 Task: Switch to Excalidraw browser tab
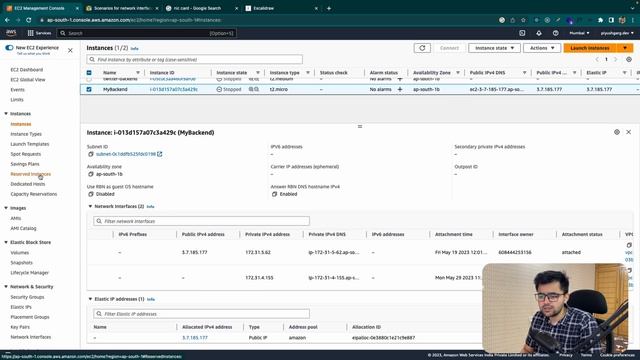tap(280, 8)
